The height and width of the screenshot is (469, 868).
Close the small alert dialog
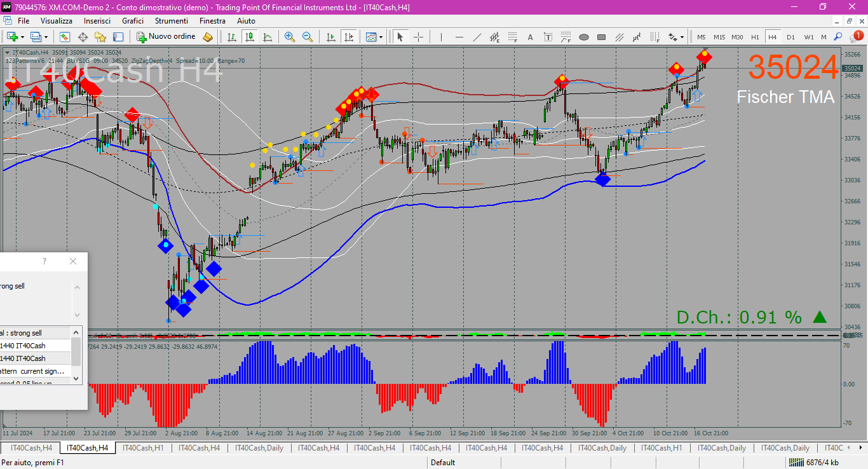(x=73, y=261)
